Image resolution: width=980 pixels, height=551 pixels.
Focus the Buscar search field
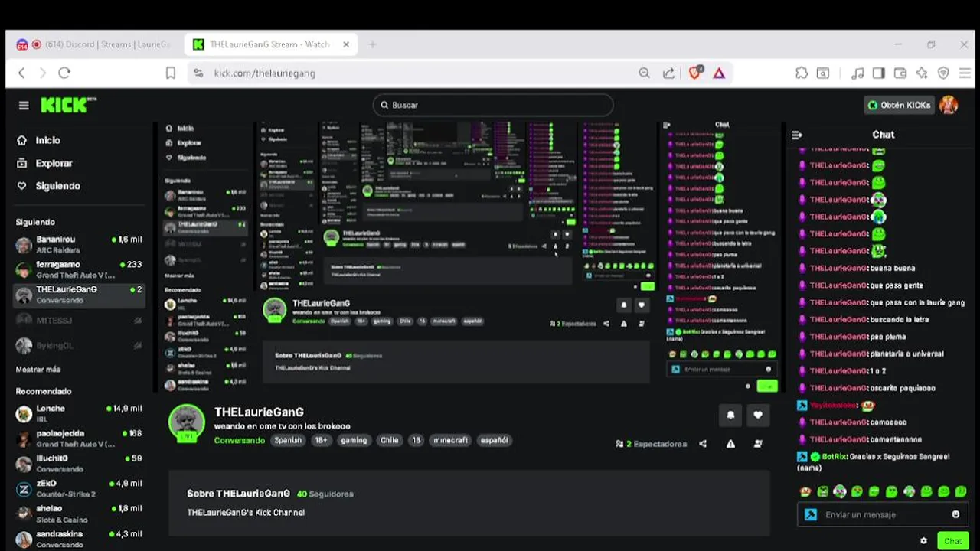coord(493,105)
